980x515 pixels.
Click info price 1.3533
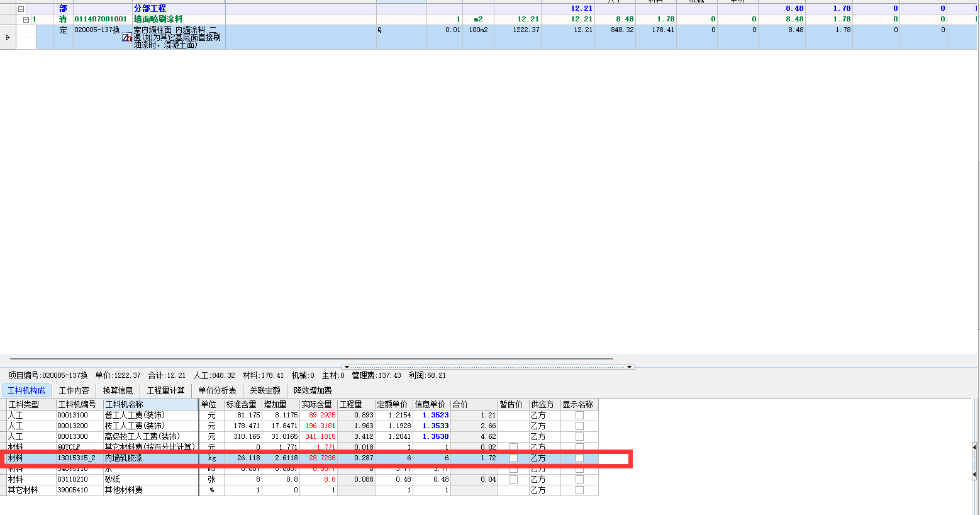click(435, 426)
